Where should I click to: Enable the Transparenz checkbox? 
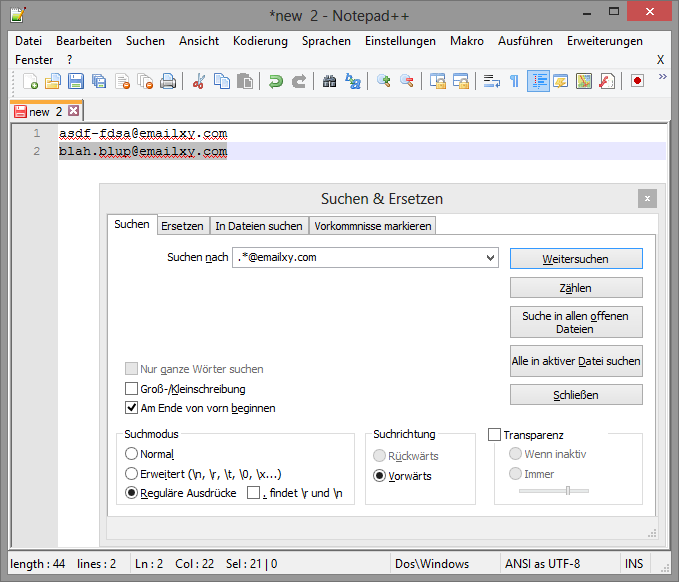click(x=494, y=434)
